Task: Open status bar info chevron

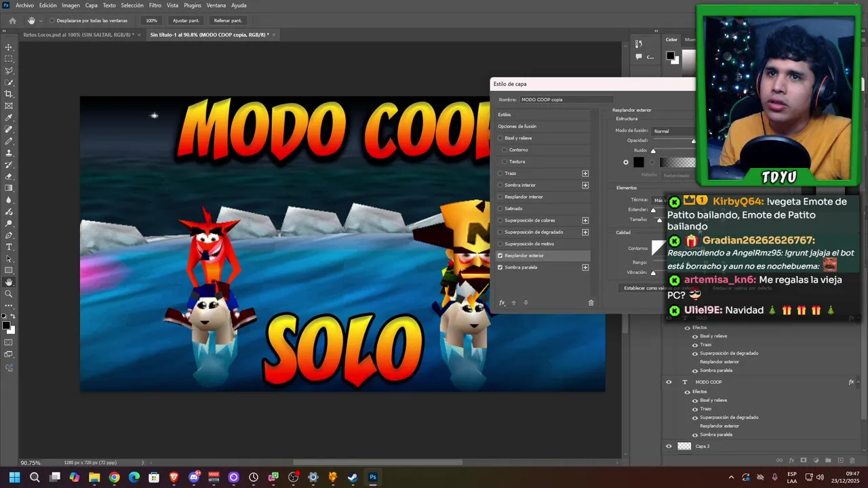Action: [142, 463]
